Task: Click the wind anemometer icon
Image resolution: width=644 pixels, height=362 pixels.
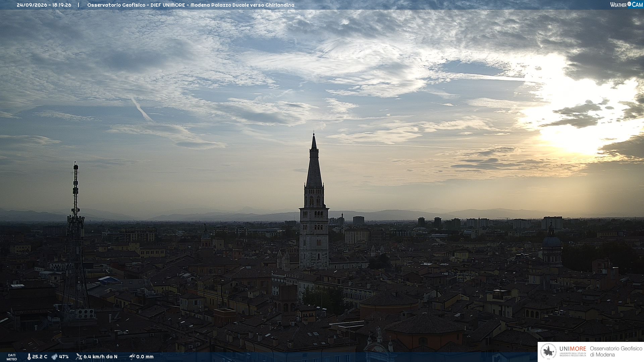Action: tap(79, 357)
